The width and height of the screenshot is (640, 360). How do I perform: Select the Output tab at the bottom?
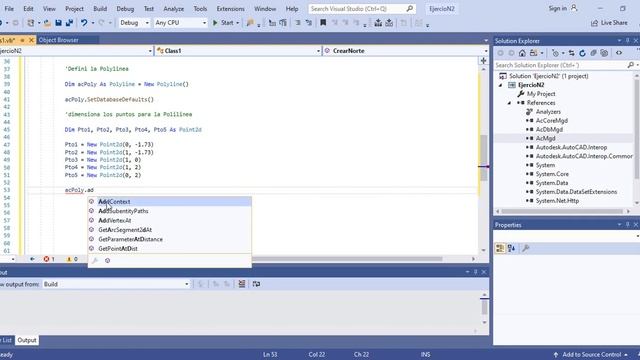pos(27,340)
